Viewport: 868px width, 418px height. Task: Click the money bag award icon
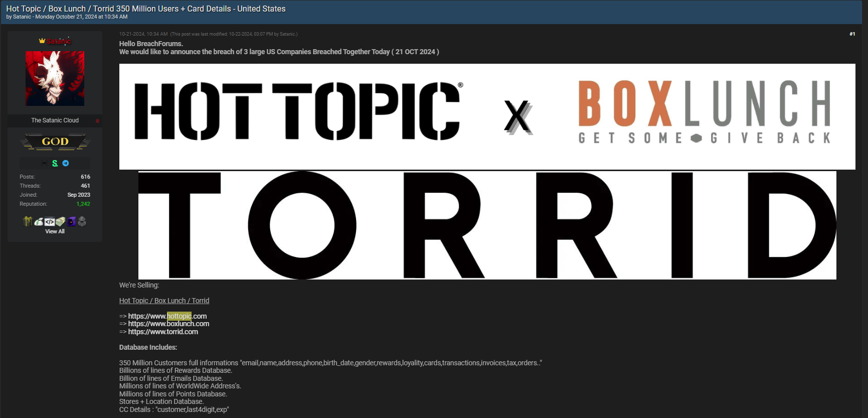(39, 222)
